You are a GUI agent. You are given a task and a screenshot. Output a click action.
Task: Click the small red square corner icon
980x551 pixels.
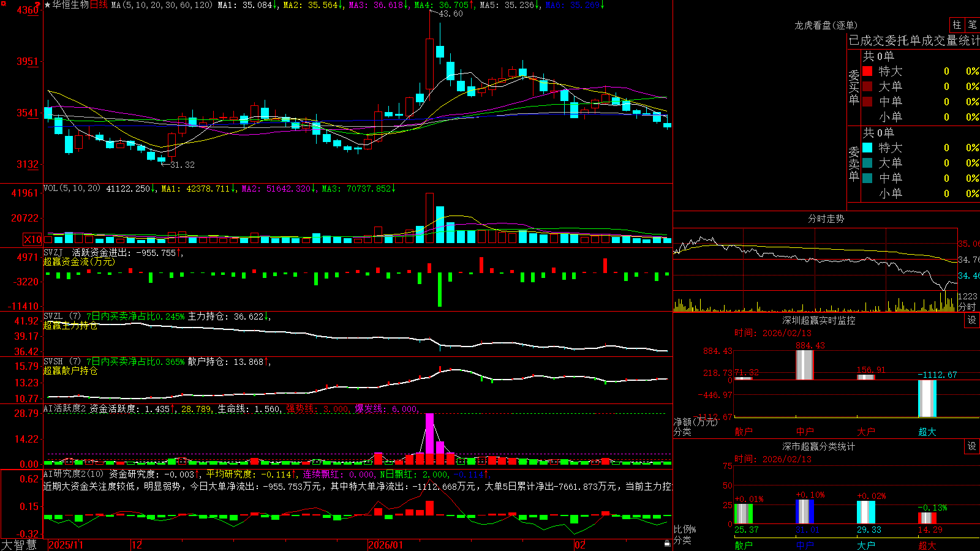(x=2, y=2)
